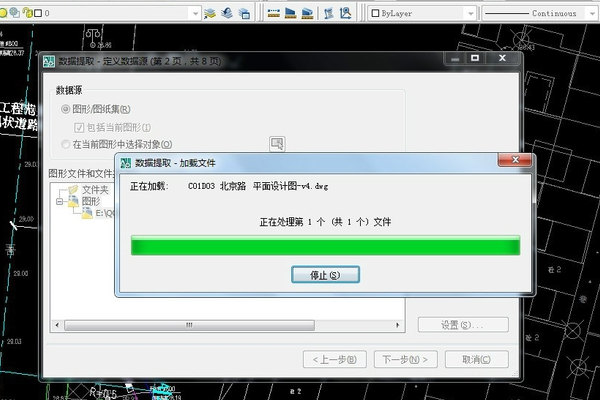This screenshot has width=600, height=400.
Task: Click the layer states manager icon
Action: click(x=244, y=13)
